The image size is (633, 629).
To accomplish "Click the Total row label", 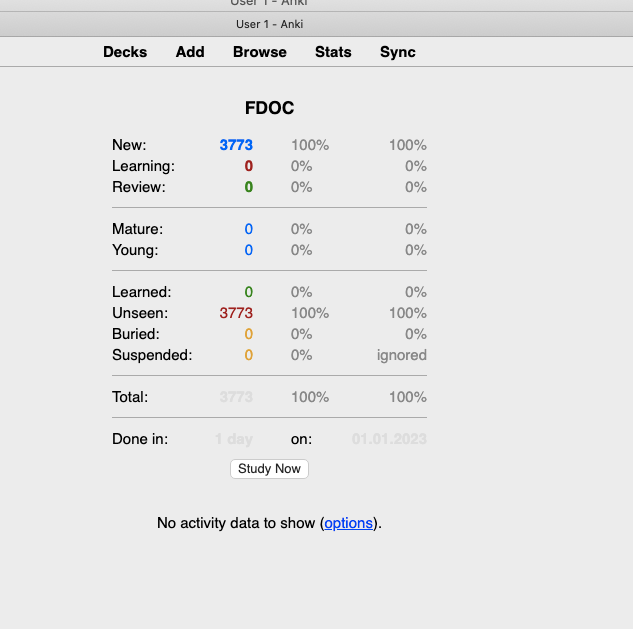I will point(130,397).
